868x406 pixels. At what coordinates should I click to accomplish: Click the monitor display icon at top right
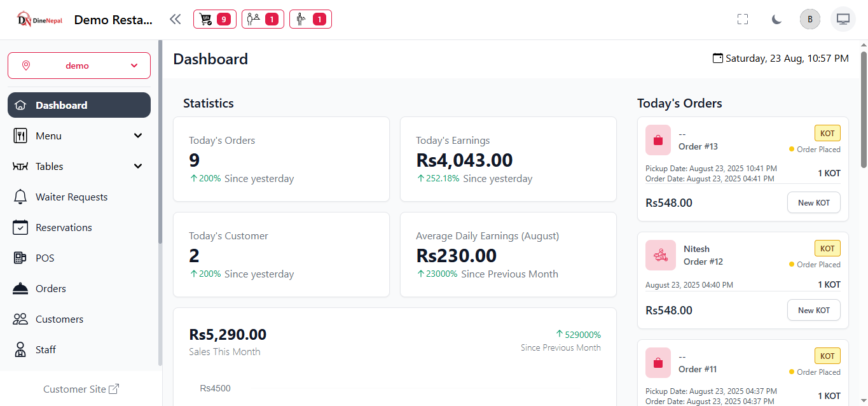[843, 19]
